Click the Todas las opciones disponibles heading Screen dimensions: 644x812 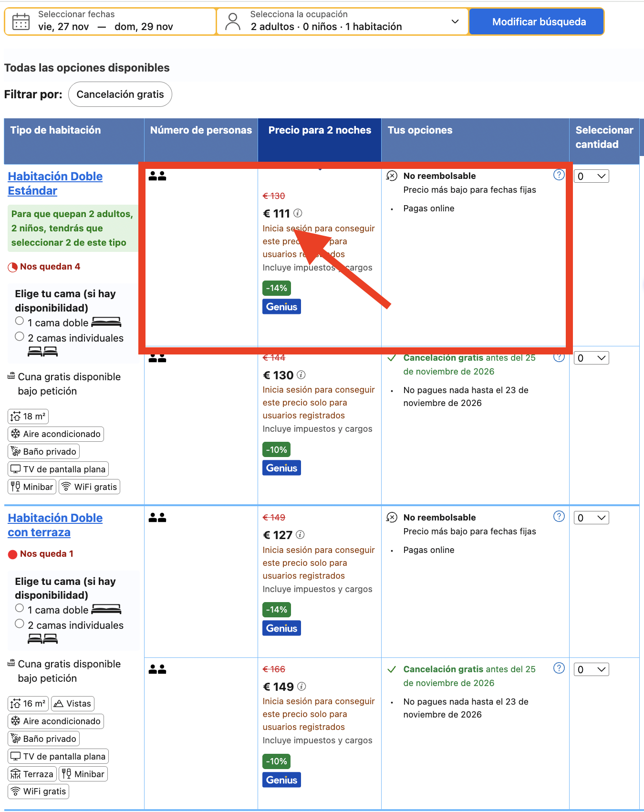point(87,68)
